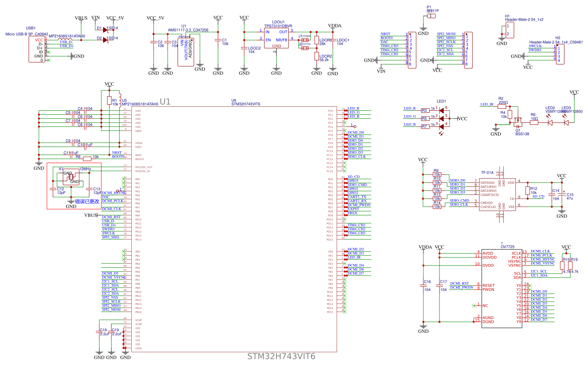
Task: Select the Micro USB connector USB1 symbol
Action: (x=37, y=49)
